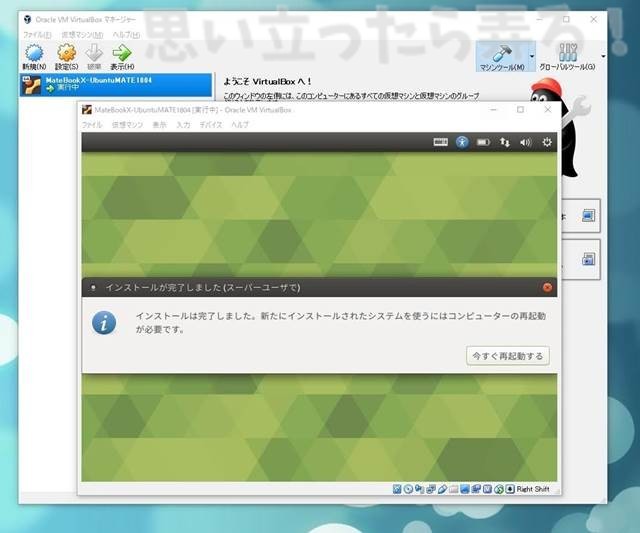The width and height of the screenshot is (640, 533).
Task: Close the VirtualBox Manager window
Action: [593, 19]
